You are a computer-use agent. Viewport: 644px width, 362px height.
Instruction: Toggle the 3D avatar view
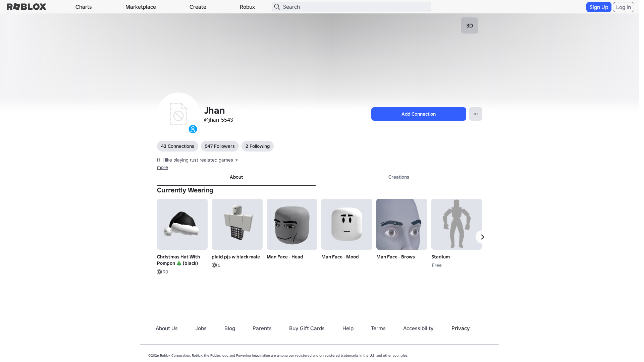tap(469, 25)
